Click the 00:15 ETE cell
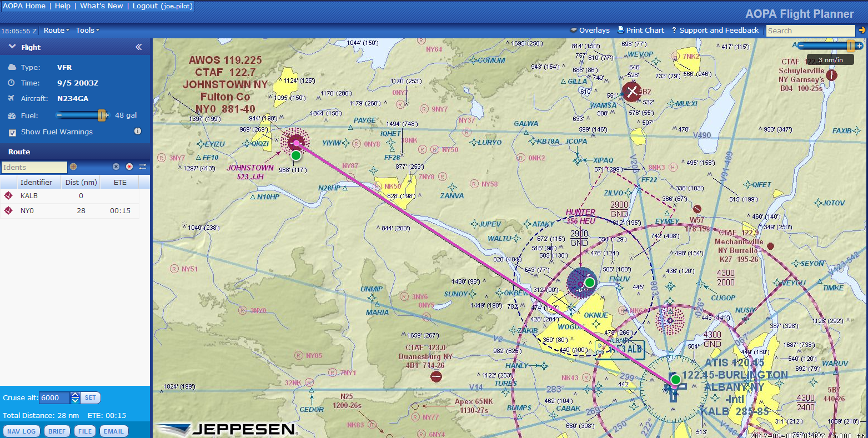The width and height of the screenshot is (868, 438). (x=120, y=210)
